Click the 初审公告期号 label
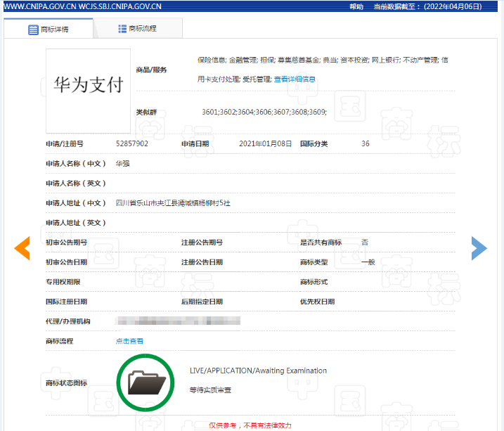504x431 pixels. (67, 243)
